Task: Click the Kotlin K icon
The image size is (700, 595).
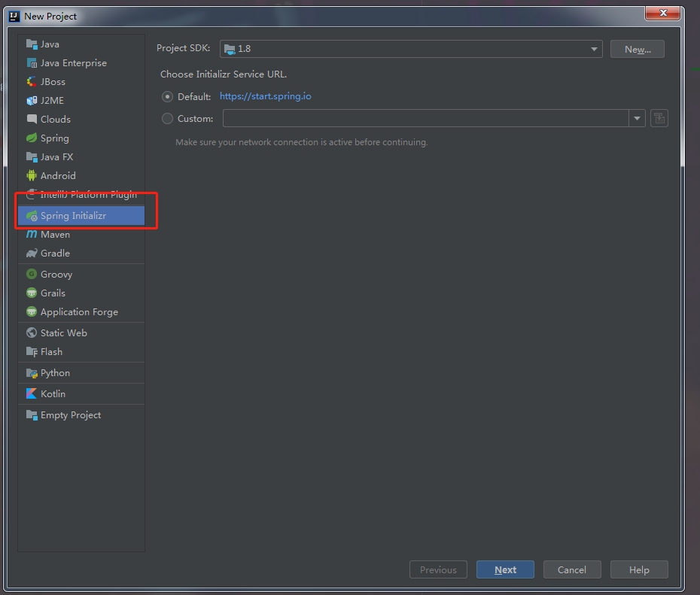Action: point(32,393)
